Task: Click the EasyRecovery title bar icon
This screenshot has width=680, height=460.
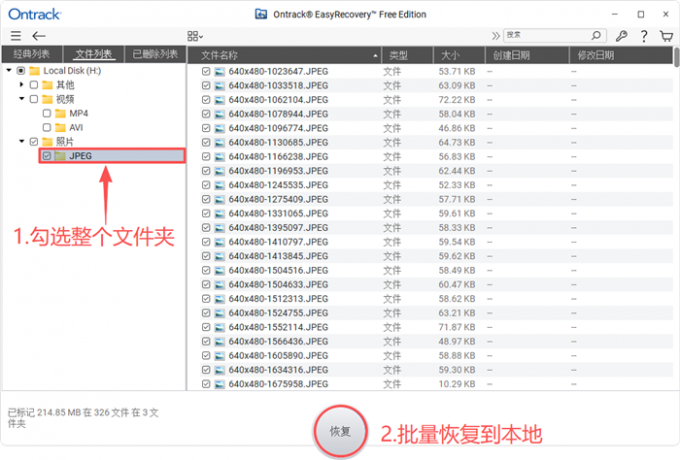Action: click(261, 14)
